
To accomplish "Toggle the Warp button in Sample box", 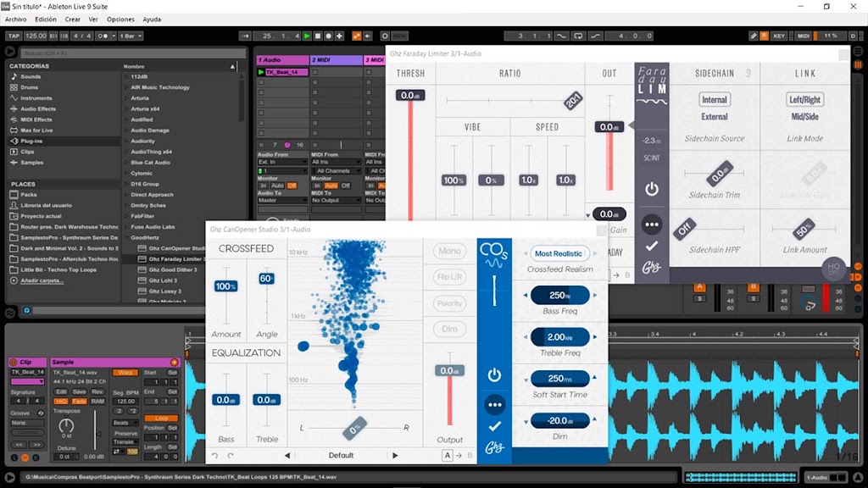I will [x=125, y=373].
